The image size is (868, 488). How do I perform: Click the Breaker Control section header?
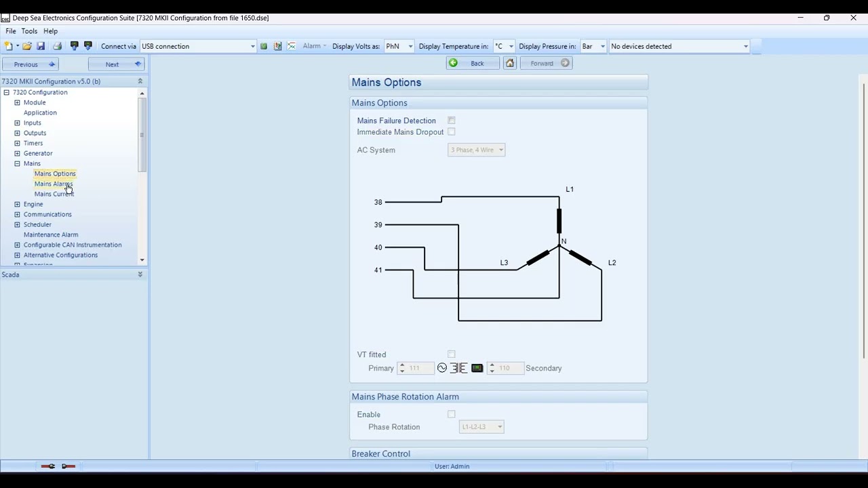498,453
